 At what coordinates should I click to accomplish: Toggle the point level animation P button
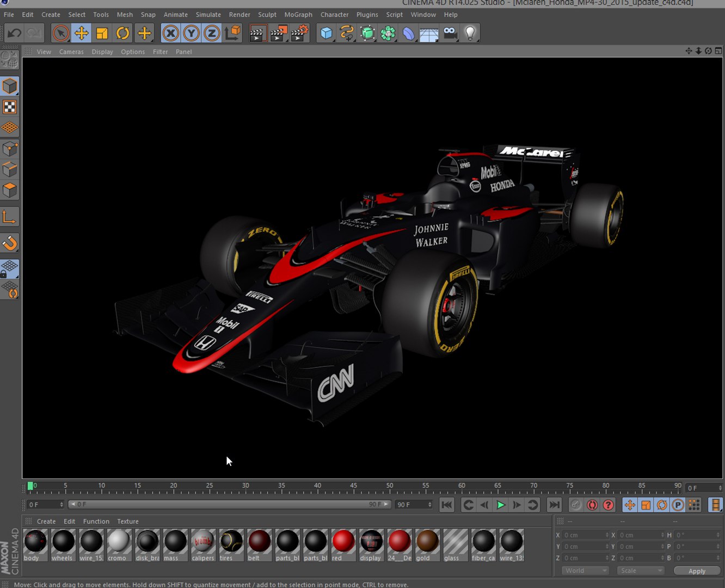click(678, 505)
